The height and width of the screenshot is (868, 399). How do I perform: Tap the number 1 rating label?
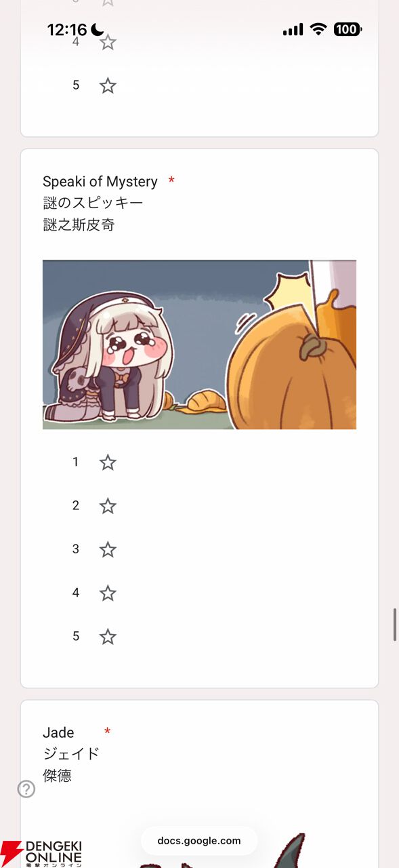pyautogui.click(x=76, y=462)
